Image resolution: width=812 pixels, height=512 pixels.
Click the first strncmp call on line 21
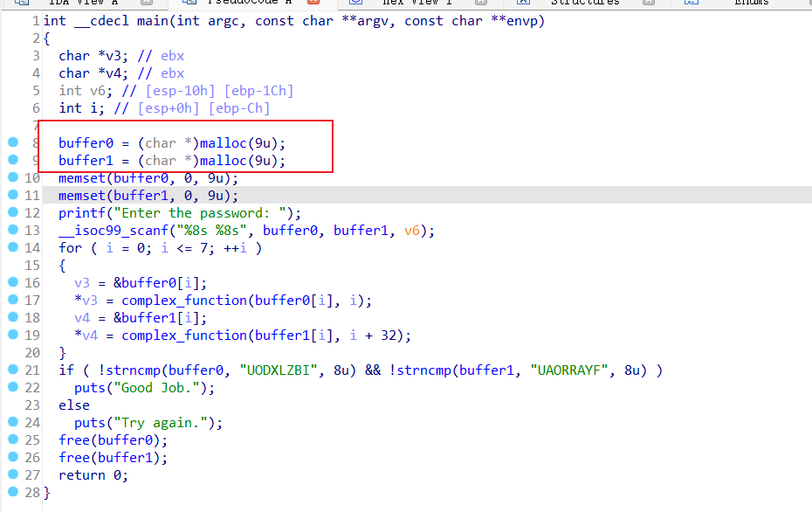133,370
